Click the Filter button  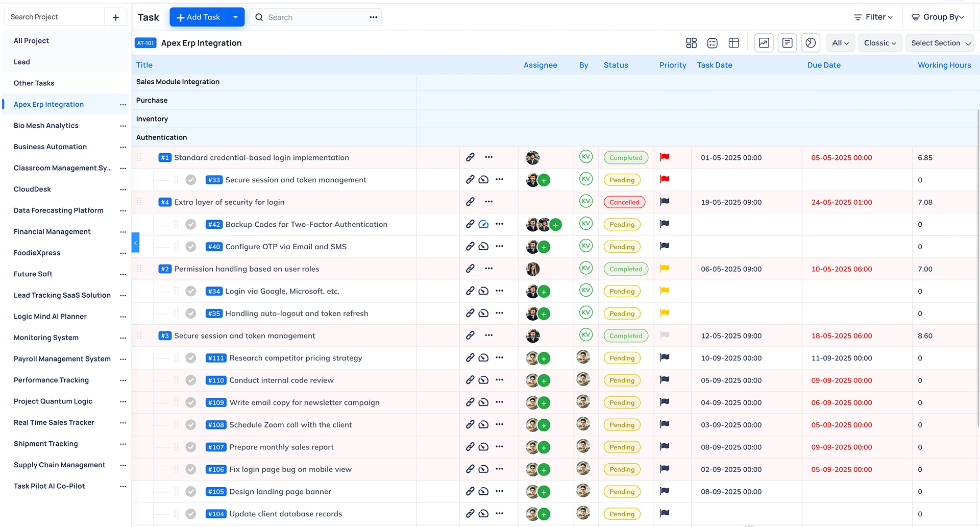point(873,17)
